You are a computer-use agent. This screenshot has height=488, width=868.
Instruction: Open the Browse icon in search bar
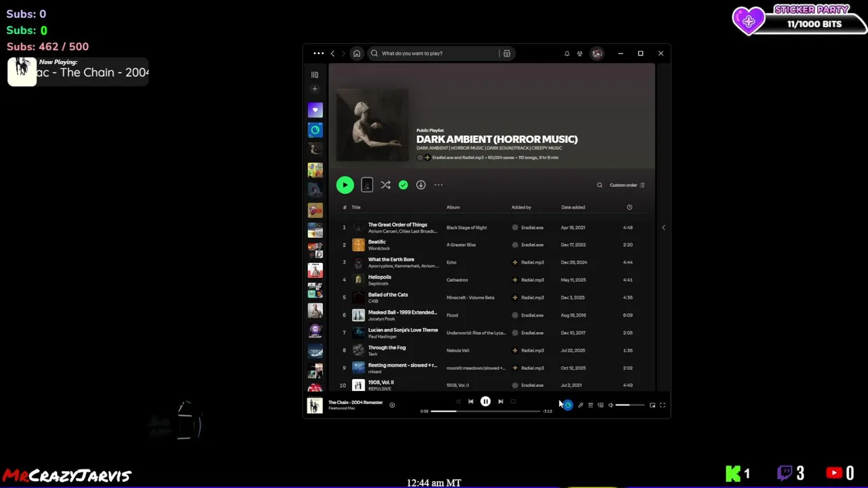(507, 54)
